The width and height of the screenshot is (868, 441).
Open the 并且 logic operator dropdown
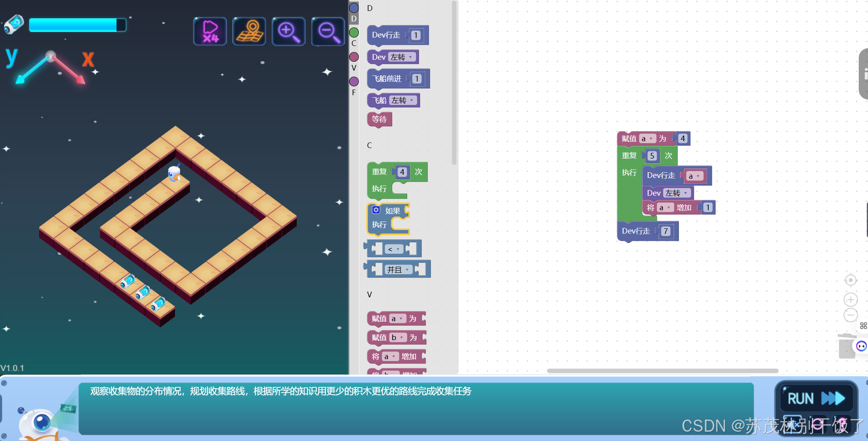(398, 270)
